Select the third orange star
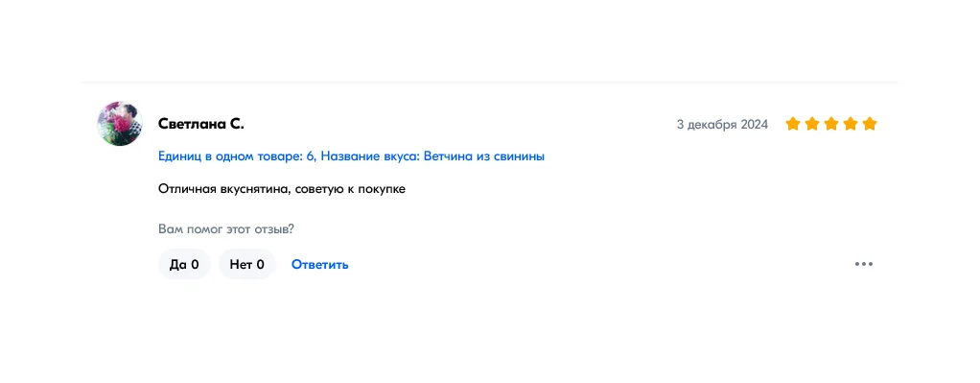The image size is (980, 383). point(831,124)
